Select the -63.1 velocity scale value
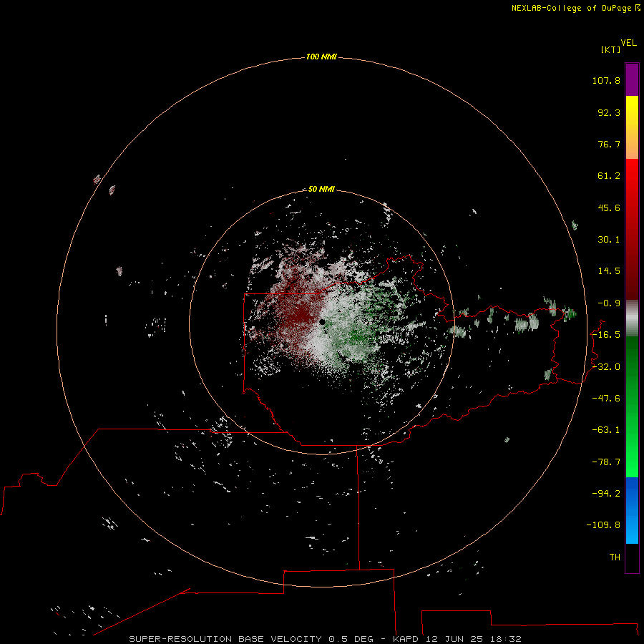The width and height of the screenshot is (644, 644). (606, 430)
